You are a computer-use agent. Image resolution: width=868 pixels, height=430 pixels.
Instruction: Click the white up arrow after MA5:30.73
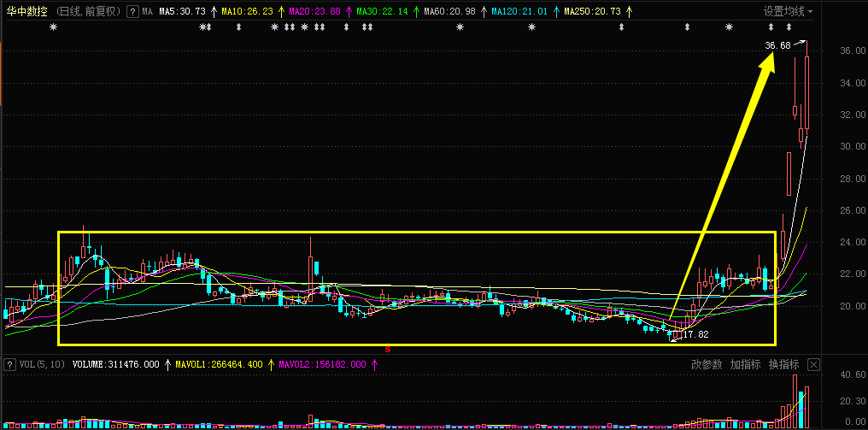coord(214,11)
